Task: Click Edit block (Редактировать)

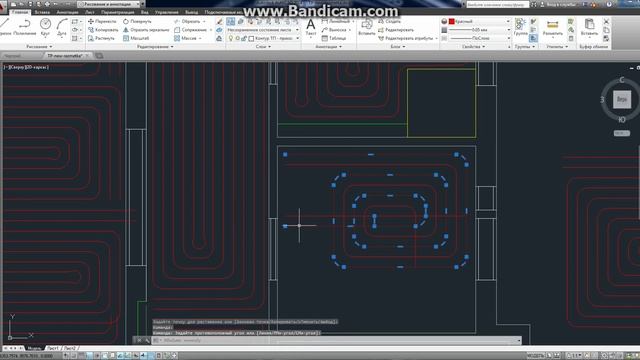Action: (396, 30)
